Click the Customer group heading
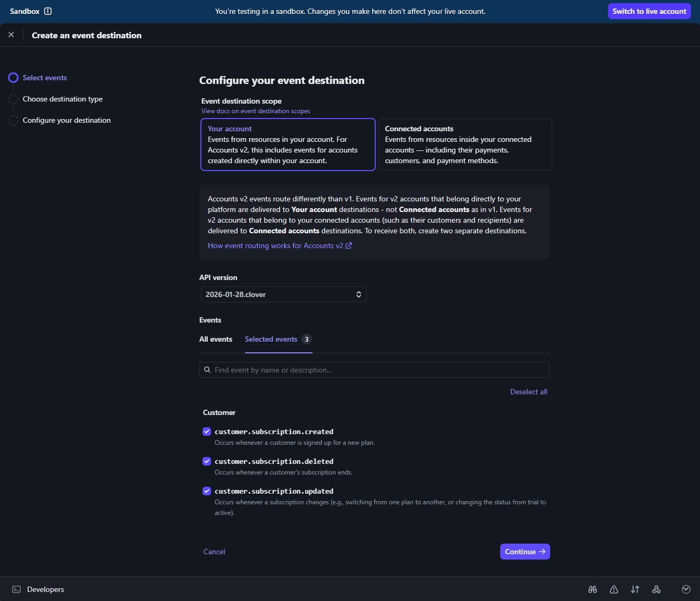This screenshot has width=700, height=601. pyautogui.click(x=219, y=412)
